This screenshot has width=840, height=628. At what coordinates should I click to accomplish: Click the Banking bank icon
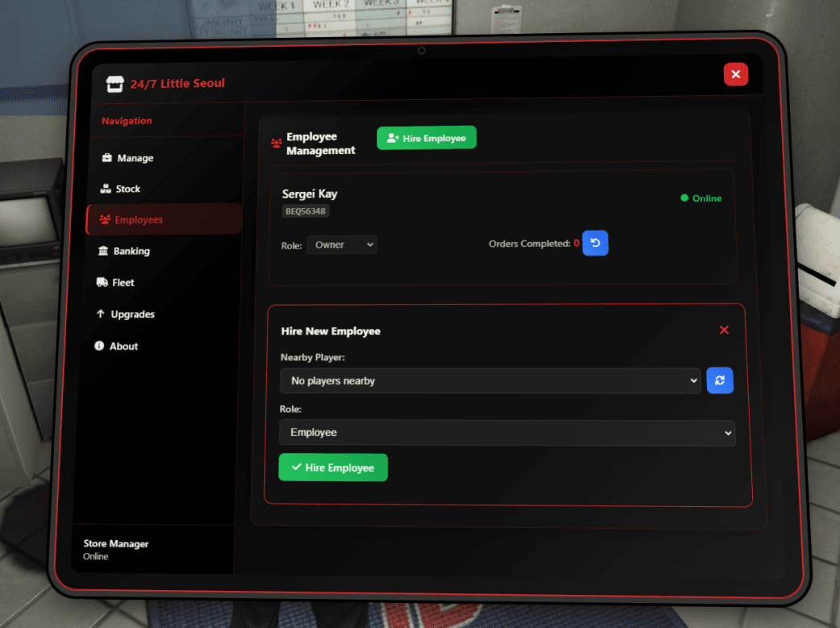tap(105, 251)
